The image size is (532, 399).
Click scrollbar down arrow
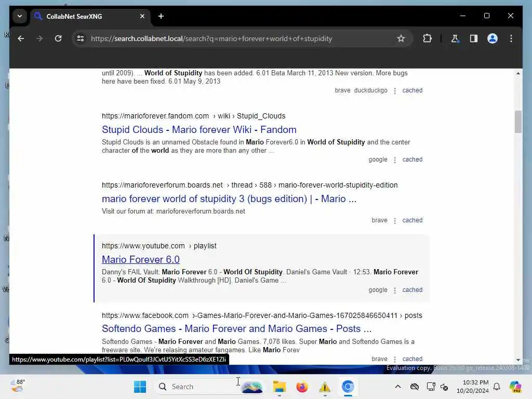[x=518, y=360]
